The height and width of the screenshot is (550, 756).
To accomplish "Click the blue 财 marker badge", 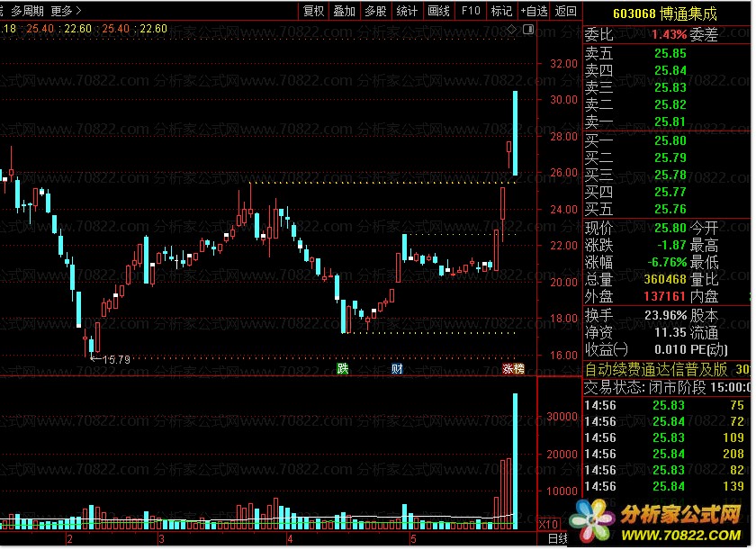I will point(397,369).
